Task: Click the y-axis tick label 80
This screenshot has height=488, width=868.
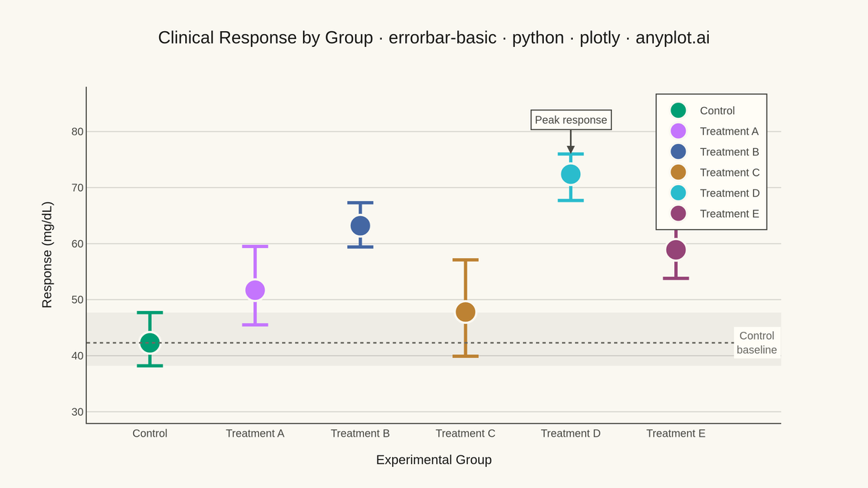Action: pos(77,132)
